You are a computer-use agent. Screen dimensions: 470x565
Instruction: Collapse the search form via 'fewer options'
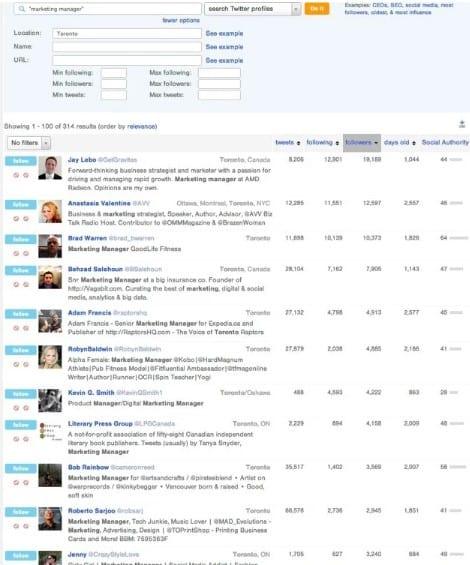181,21
